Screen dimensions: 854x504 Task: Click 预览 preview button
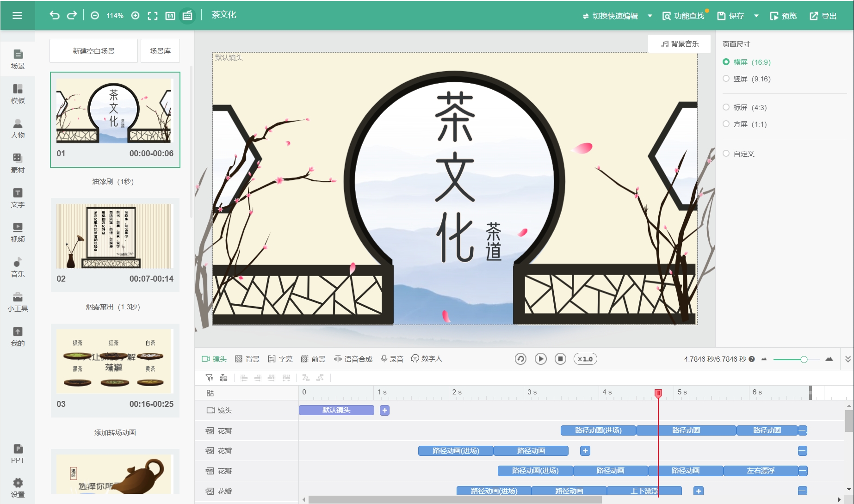click(783, 16)
